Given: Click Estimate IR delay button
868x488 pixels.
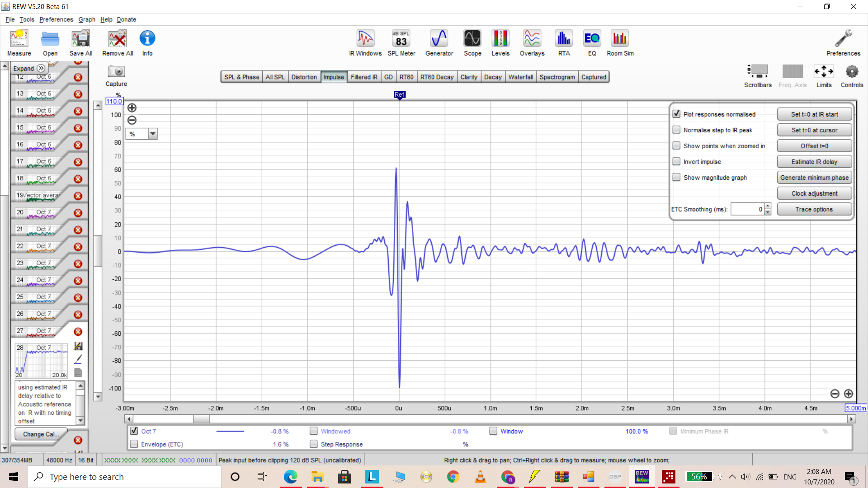Looking at the screenshot, I should point(814,162).
